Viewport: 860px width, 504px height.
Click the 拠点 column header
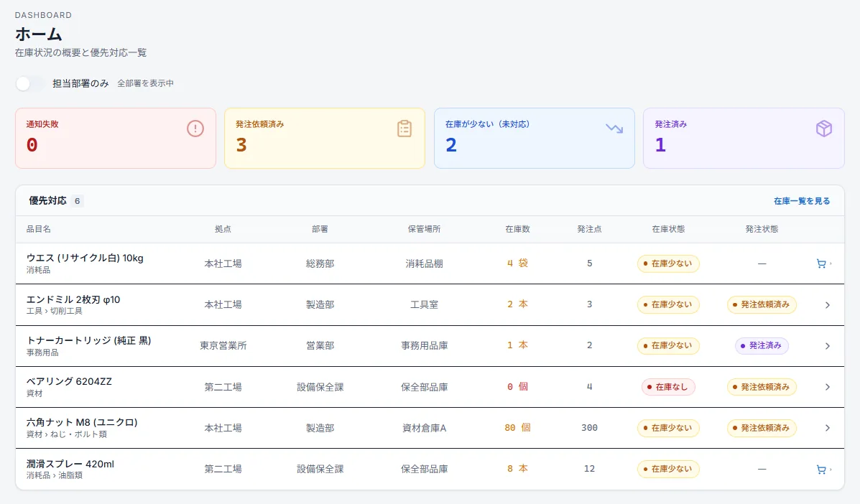(223, 229)
